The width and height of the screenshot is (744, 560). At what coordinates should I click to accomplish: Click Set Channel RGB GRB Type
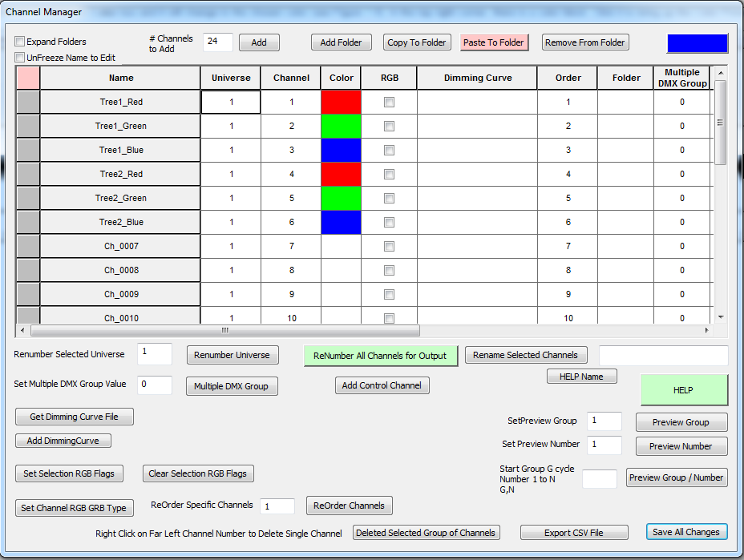point(74,508)
